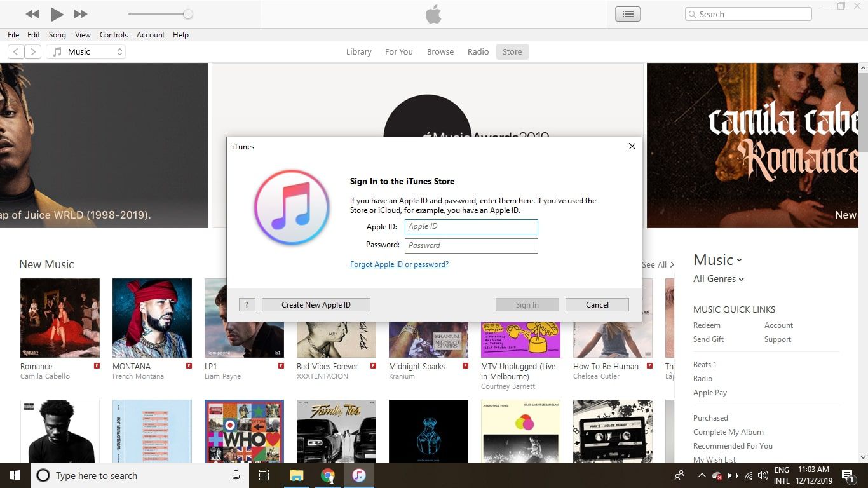
Task: Open the Juice WRLD banner
Action: tap(104, 146)
